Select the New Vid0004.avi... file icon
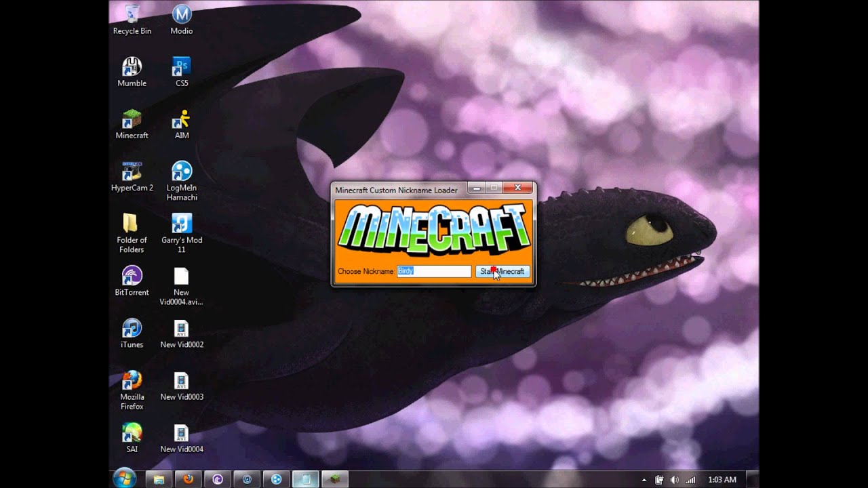868x488 pixels. 181,286
